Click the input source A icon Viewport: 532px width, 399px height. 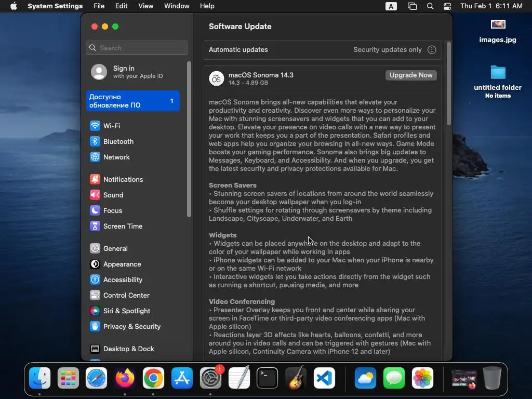tap(391, 6)
